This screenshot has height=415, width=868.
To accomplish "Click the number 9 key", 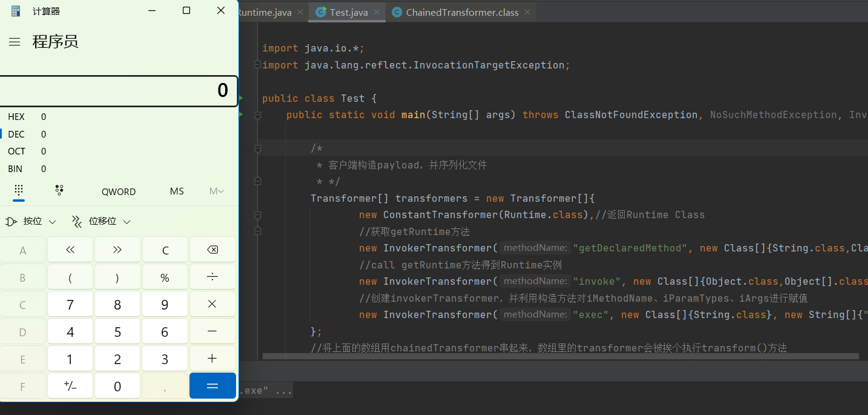I will (165, 304).
